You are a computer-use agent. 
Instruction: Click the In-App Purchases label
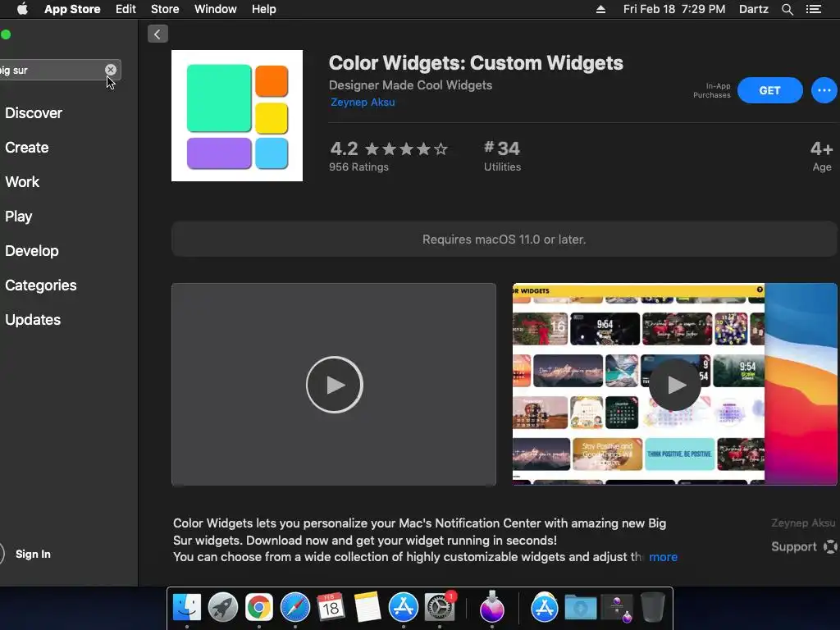pyautogui.click(x=711, y=90)
